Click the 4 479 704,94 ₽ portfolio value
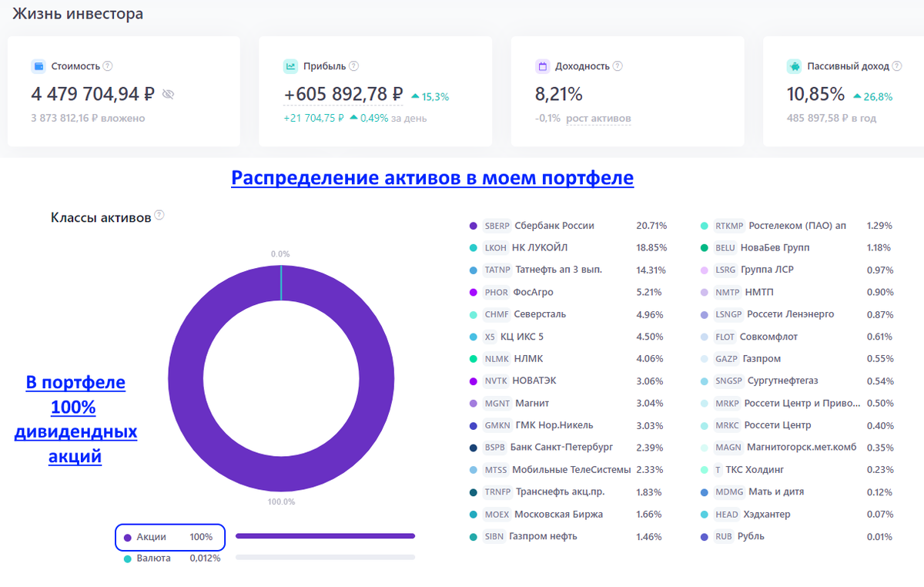 93,94
